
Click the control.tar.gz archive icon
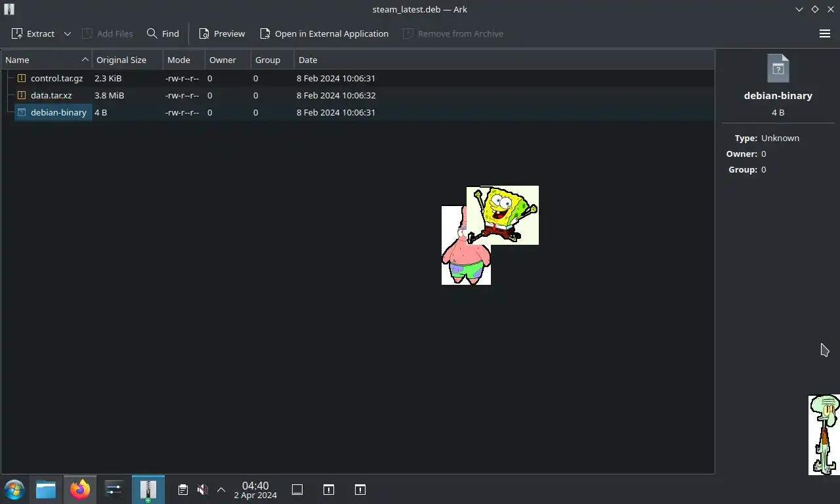22,78
